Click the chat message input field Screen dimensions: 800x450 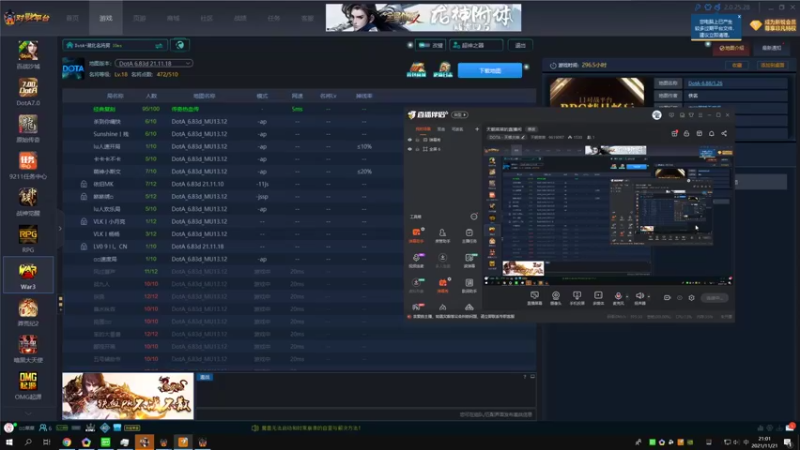pyautogui.click(x=366, y=414)
